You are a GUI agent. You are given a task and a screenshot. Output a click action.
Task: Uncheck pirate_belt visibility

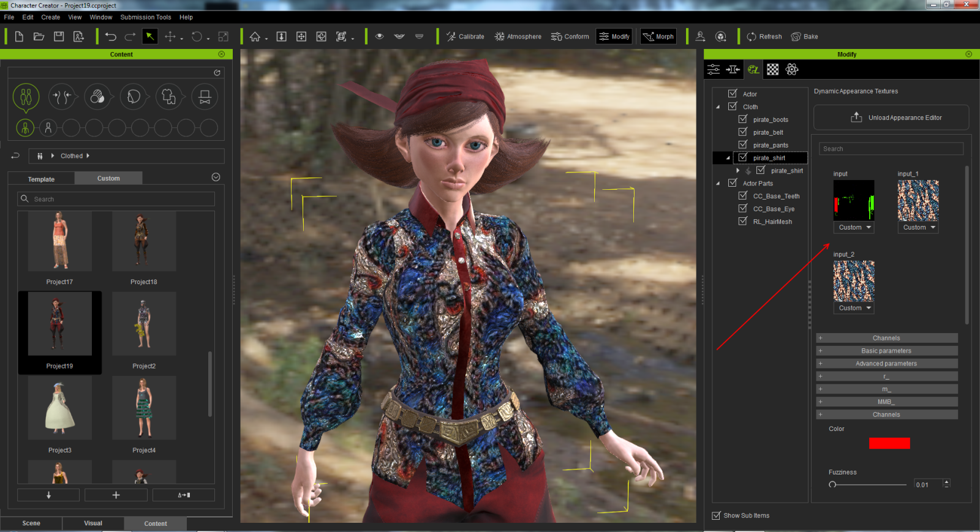click(x=742, y=132)
